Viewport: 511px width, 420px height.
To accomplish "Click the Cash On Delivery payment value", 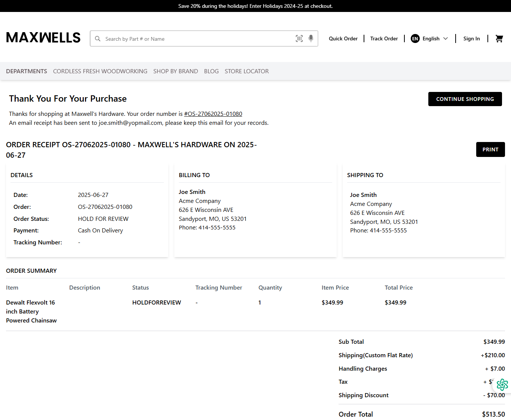I will pos(100,230).
